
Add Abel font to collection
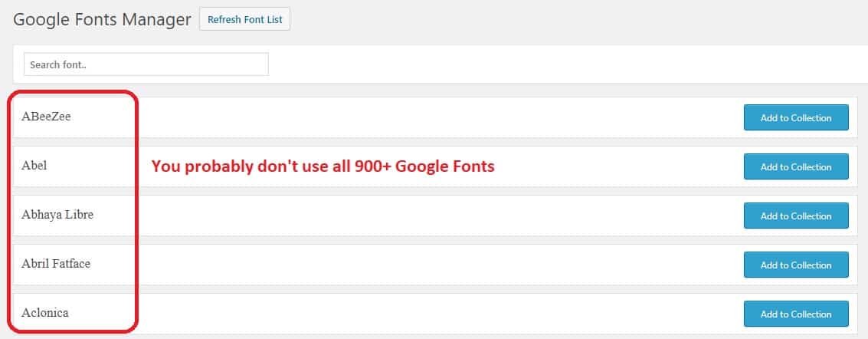(x=796, y=166)
